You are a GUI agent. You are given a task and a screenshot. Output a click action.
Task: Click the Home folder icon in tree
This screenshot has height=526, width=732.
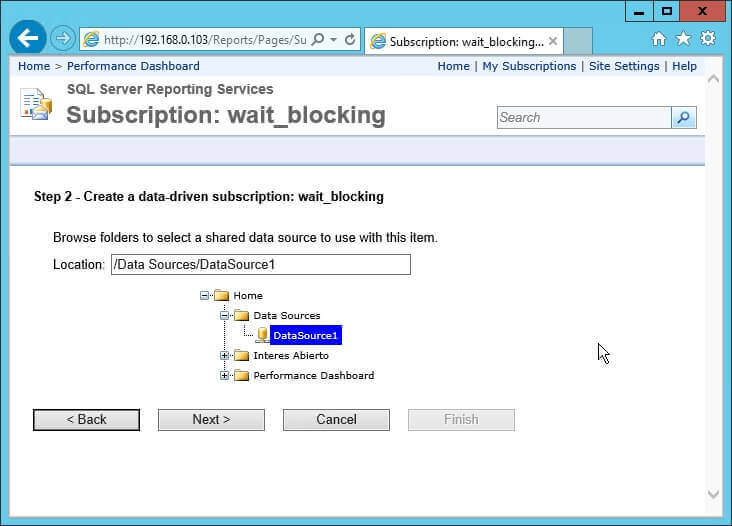[x=221, y=295]
